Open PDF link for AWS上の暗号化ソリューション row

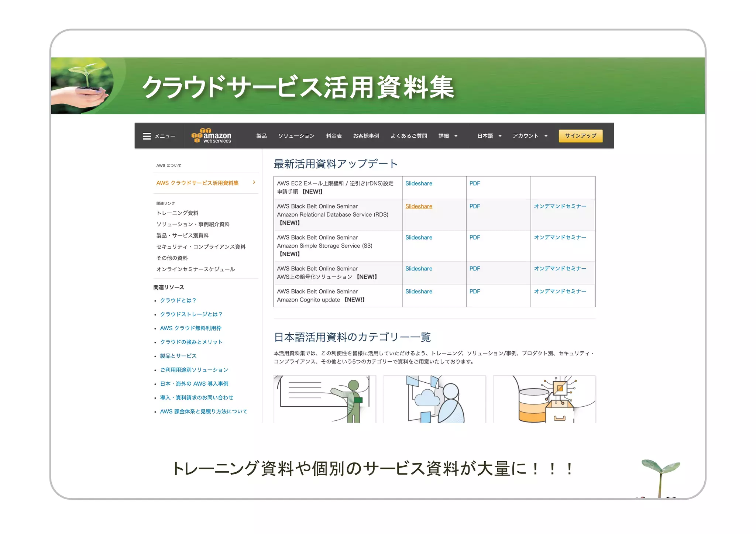[475, 269]
